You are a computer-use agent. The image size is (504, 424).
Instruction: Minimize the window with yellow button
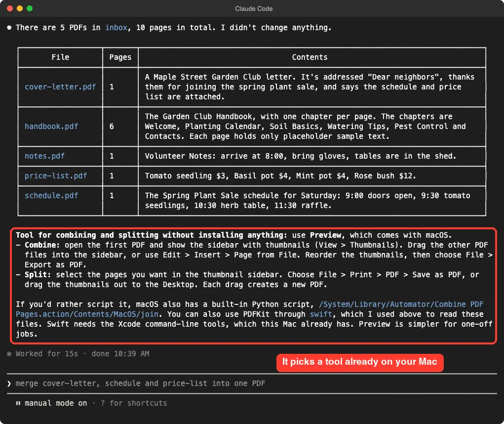[20, 8]
